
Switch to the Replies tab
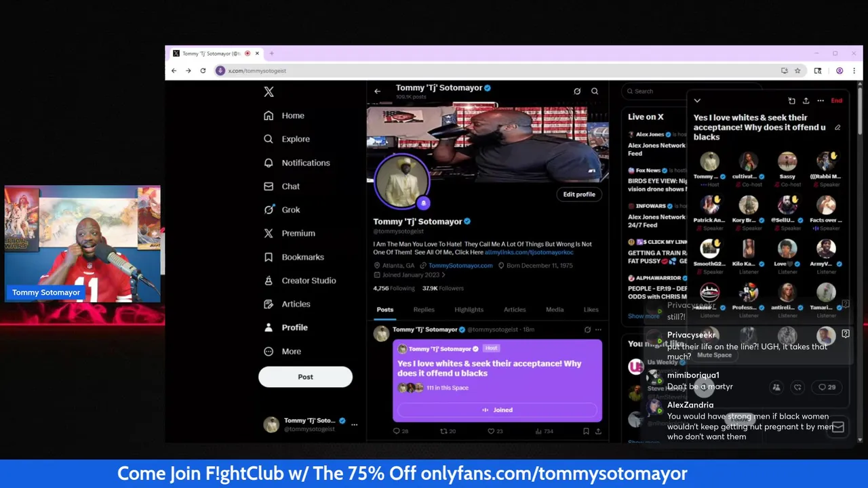coord(424,310)
